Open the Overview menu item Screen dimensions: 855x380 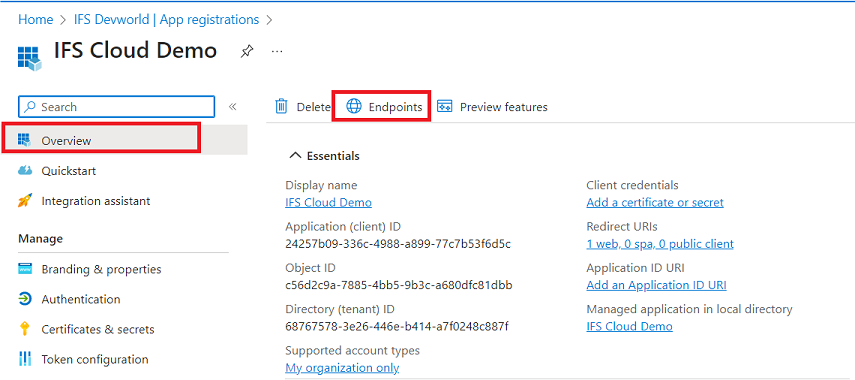coord(124,140)
